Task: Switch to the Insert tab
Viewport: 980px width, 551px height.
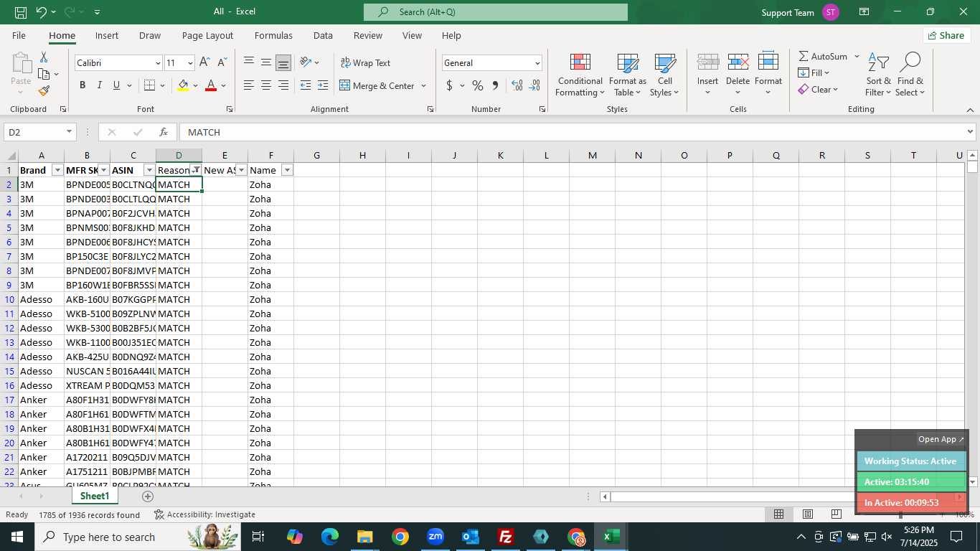Action: tap(107, 35)
